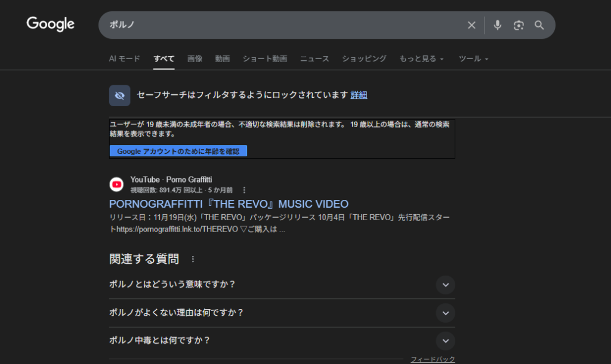Start voice search with the microphone icon
Image resolution: width=611 pixels, height=364 pixels.
[x=498, y=25]
